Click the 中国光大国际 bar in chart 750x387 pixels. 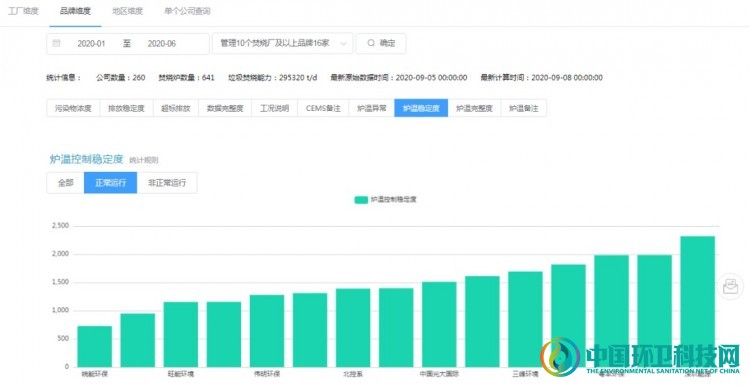(439, 324)
